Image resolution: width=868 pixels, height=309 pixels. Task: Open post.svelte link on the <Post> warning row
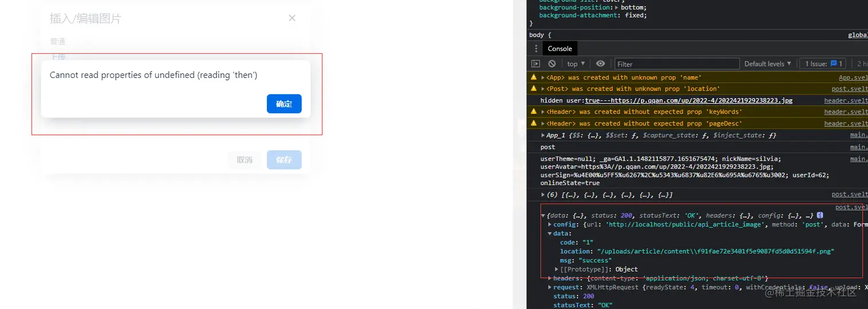point(850,89)
